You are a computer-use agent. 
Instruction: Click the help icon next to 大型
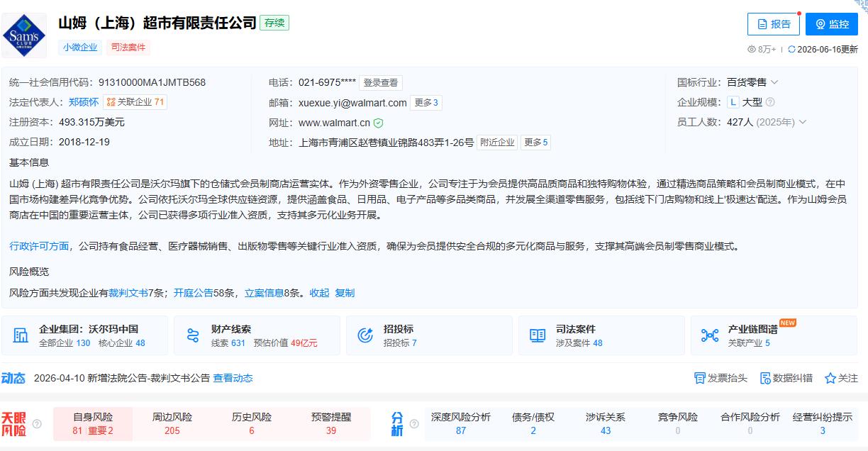(770, 102)
